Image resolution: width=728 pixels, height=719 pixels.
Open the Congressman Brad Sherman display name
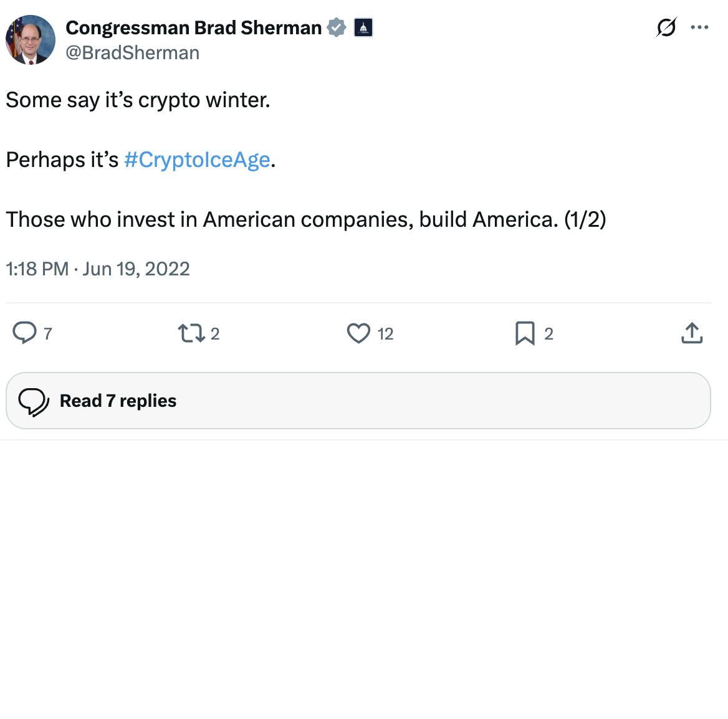(x=193, y=28)
